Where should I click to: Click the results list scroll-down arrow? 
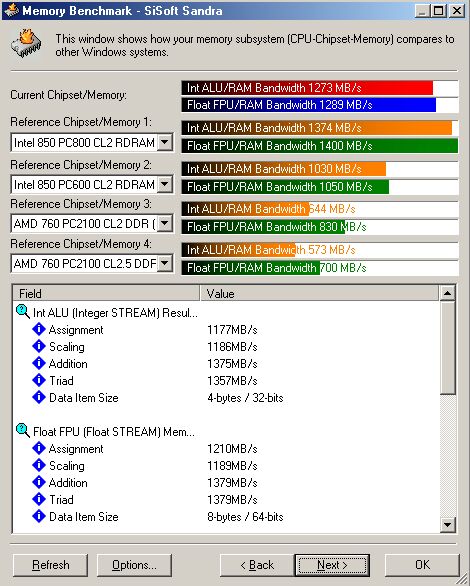pos(448,524)
